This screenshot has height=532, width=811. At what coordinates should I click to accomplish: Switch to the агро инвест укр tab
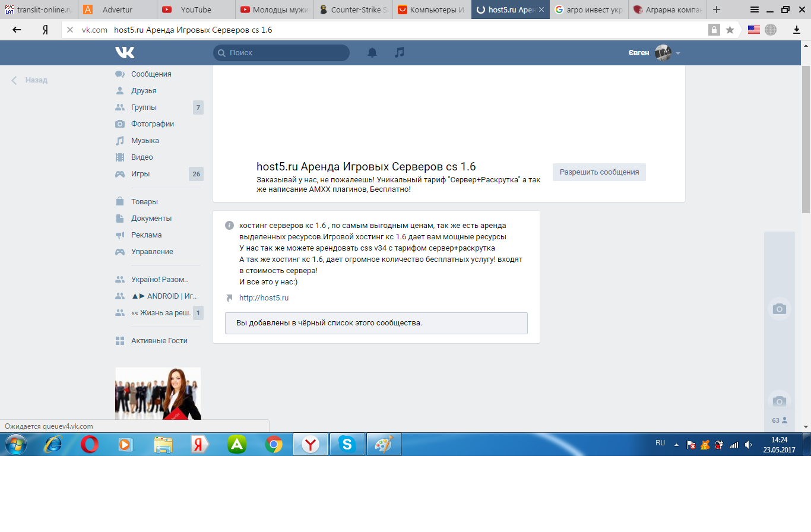(589, 9)
